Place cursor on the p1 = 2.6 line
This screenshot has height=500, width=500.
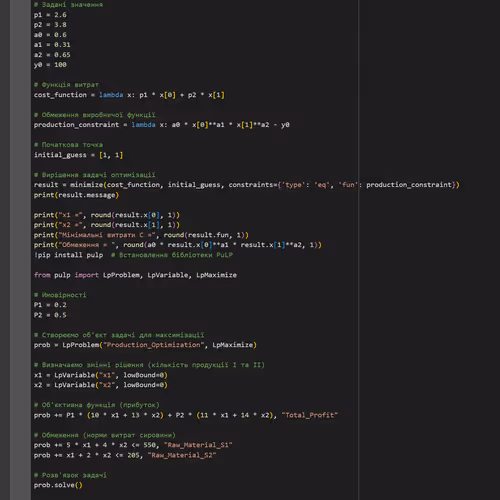coord(50,15)
